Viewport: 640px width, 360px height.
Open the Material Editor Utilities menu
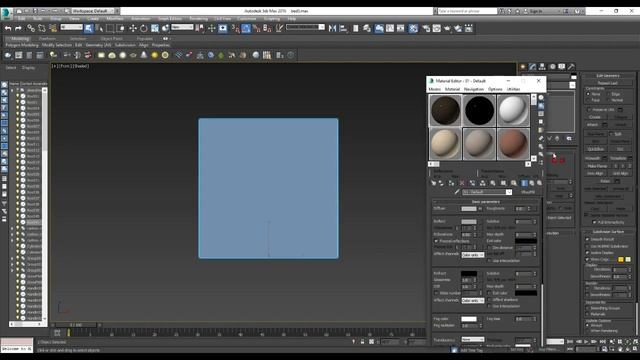[x=513, y=89]
